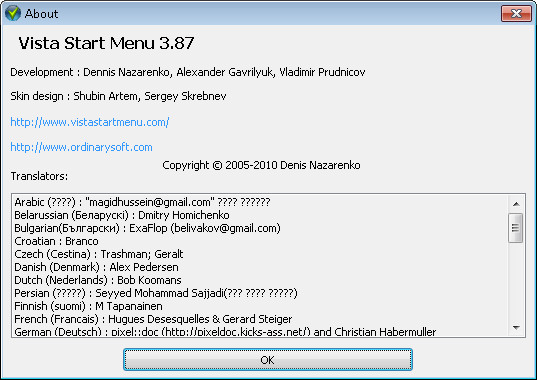Click the translators list scrollbar thumb
The width and height of the screenshot is (537, 380).
(x=515, y=228)
